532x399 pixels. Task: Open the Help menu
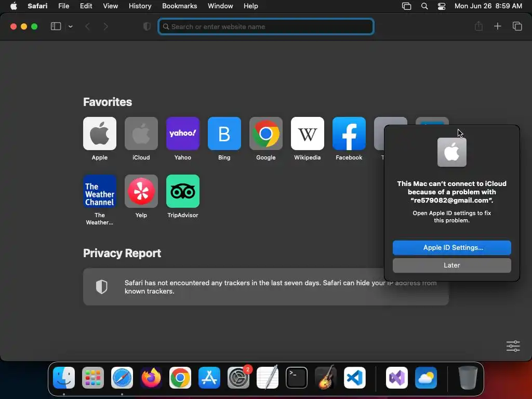pos(251,6)
